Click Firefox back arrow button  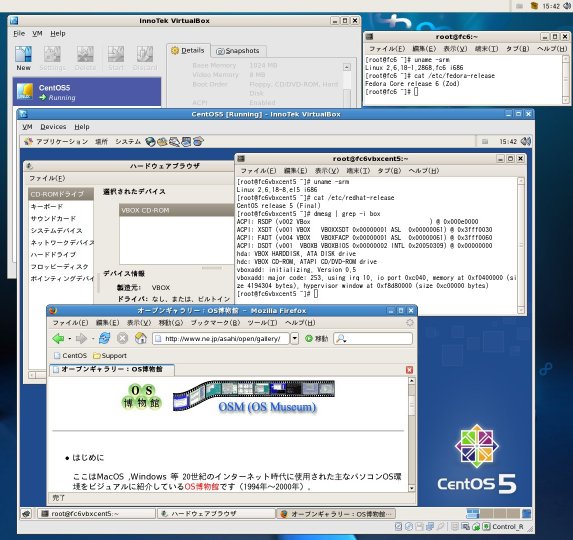click(x=58, y=339)
